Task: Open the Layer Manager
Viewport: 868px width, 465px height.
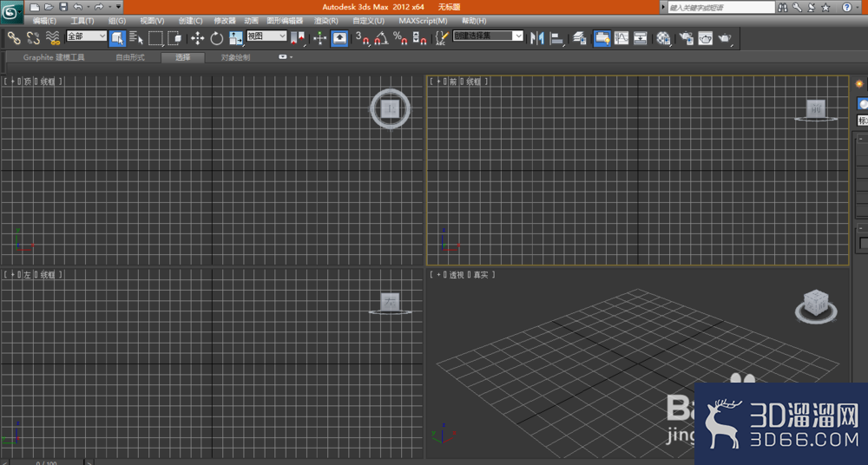Action: click(580, 37)
